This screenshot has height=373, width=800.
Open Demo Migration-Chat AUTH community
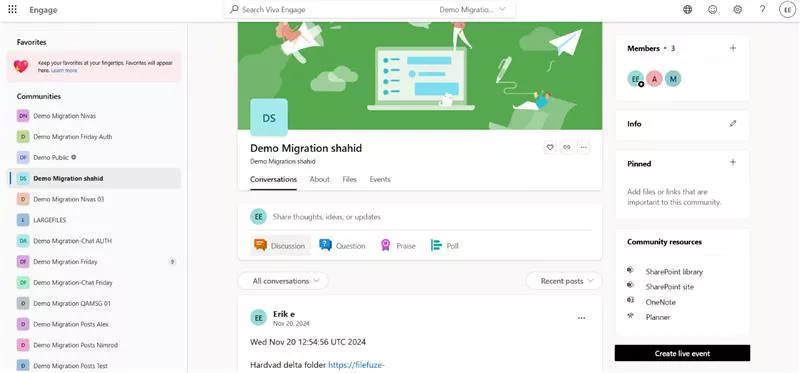(94, 241)
